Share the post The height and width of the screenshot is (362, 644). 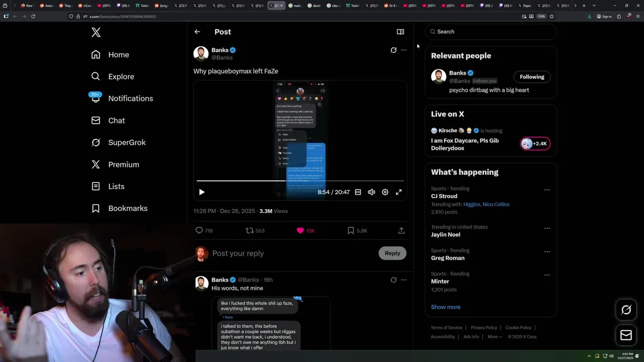click(x=401, y=231)
